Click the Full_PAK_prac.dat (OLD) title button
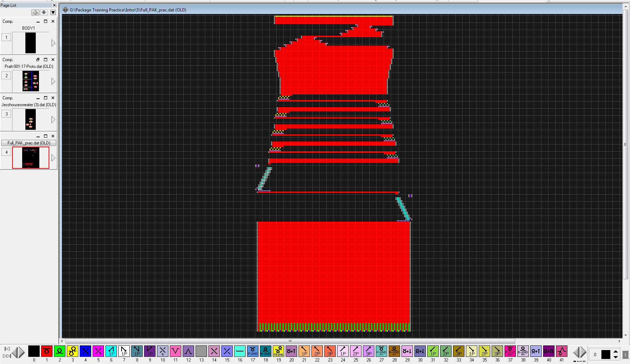 click(29, 143)
